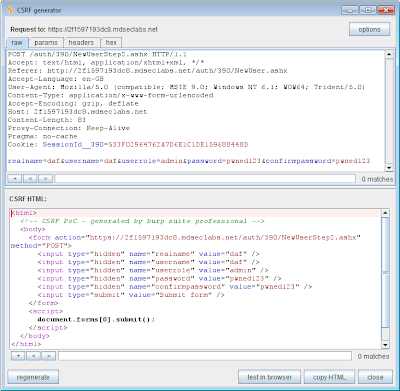Screen dimensions: 400x391
Task: Go to previous match in CSRF HTML search
Action: point(33,356)
